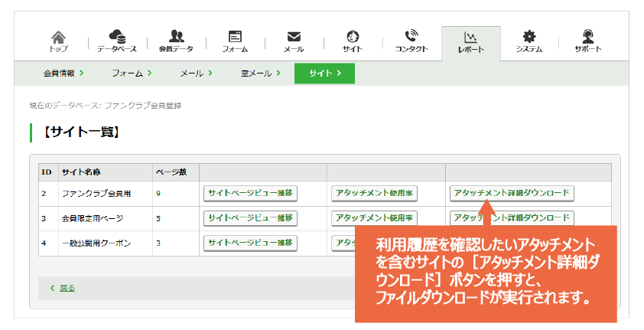Viewport: 644px width, 330px height.
Task: Click ID 3 in 会員限定用ページ row
Action: 44,219
